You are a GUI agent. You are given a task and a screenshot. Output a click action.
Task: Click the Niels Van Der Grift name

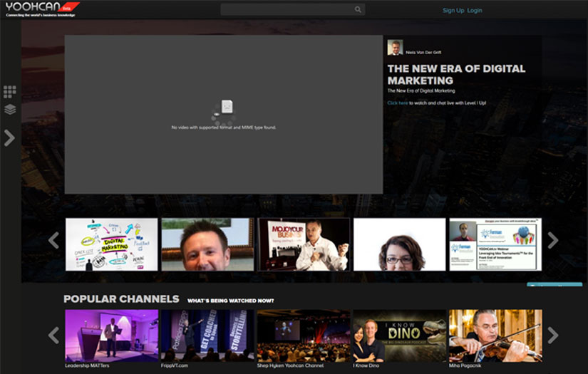pos(423,53)
